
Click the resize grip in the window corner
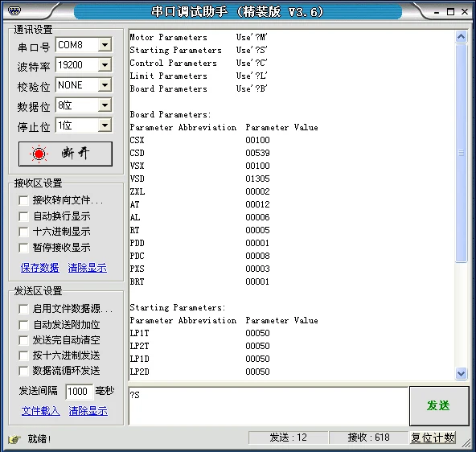pyautogui.click(x=466, y=443)
